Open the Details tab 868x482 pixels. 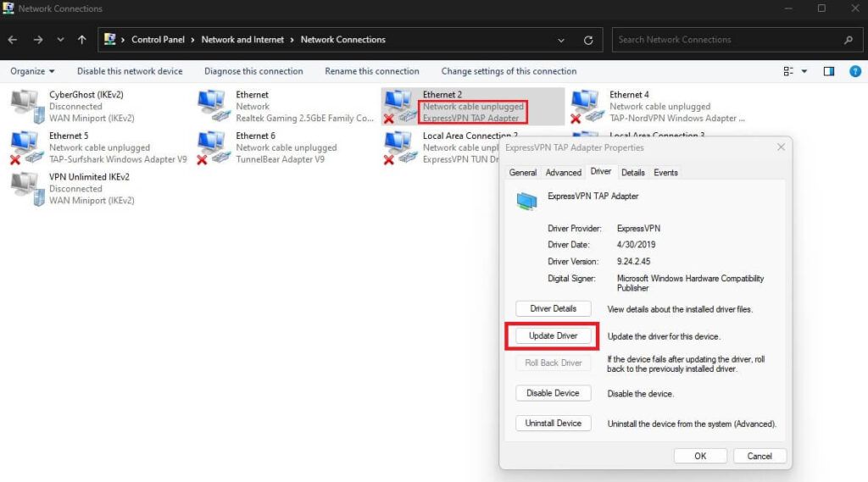tap(632, 173)
